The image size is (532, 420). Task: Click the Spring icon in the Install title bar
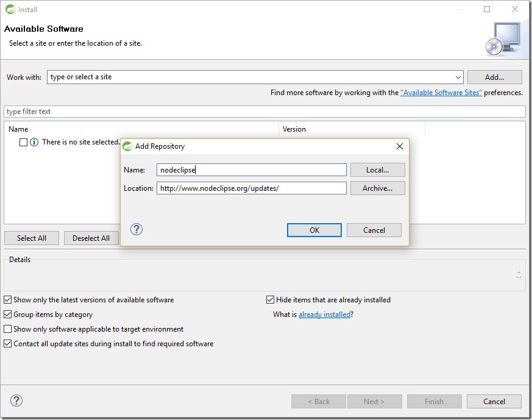pos(10,9)
